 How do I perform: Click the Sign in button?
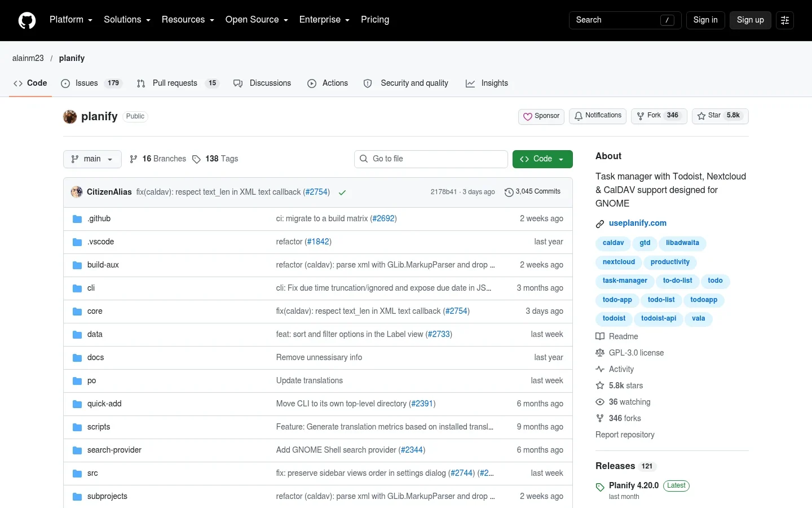point(705,20)
